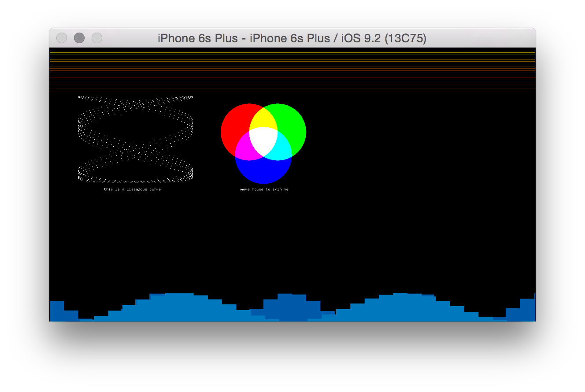Minimize the simulator window
This screenshot has width=585, height=392.
[79, 38]
